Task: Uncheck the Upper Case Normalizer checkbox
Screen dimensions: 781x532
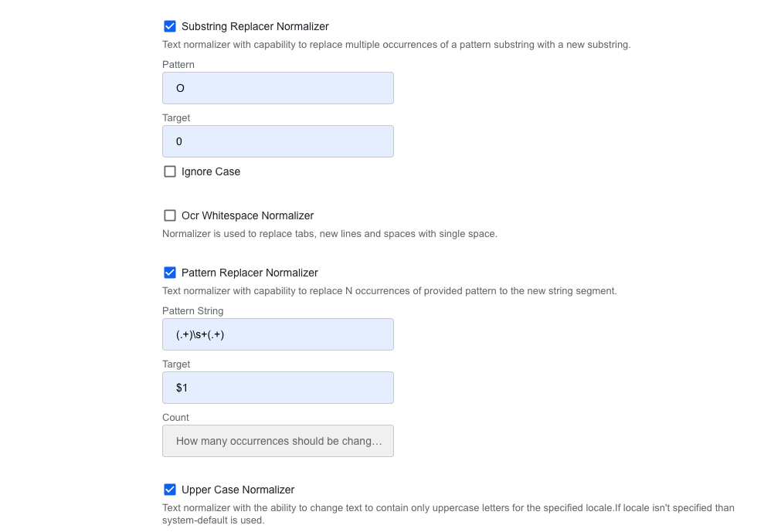Action: (x=170, y=490)
